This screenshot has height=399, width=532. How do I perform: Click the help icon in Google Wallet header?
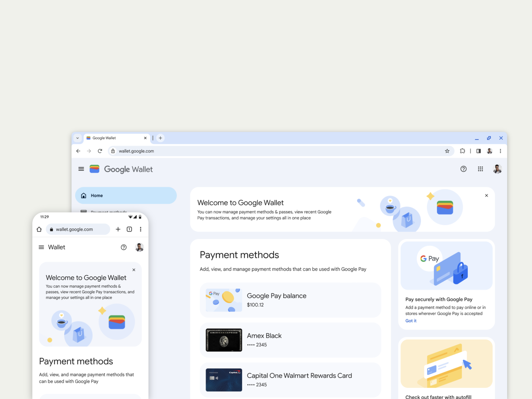[464, 169]
